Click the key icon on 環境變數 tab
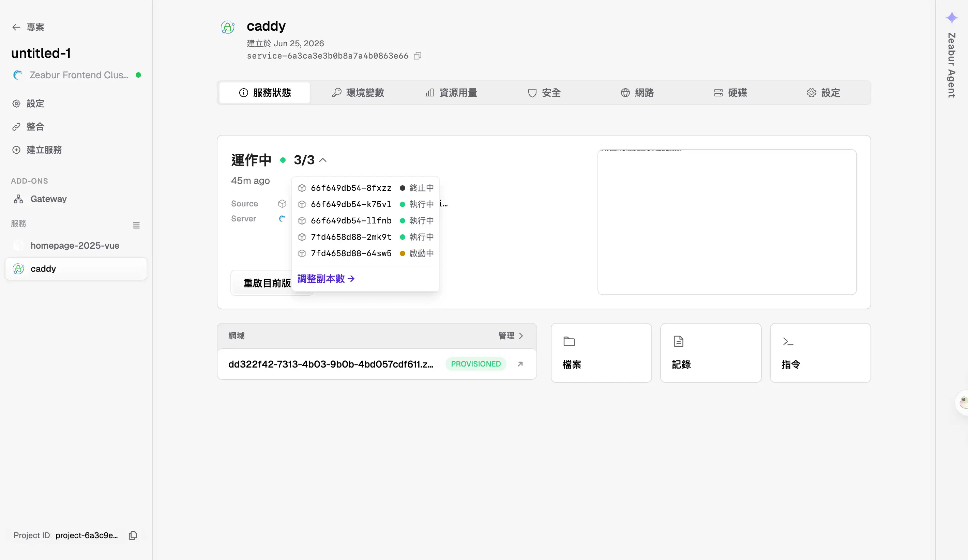This screenshot has width=968, height=560. click(336, 93)
